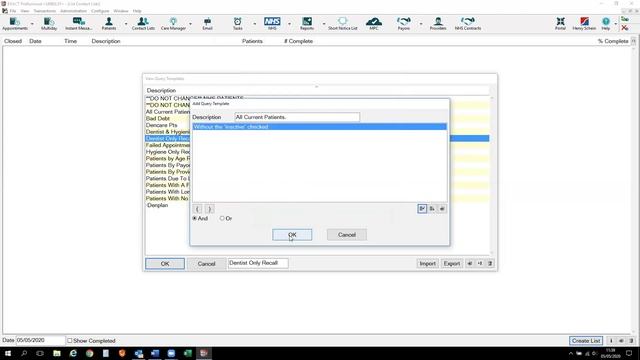The width and height of the screenshot is (640, 360).
Task: Open the Multiday view icon
Action: (49, 24)
